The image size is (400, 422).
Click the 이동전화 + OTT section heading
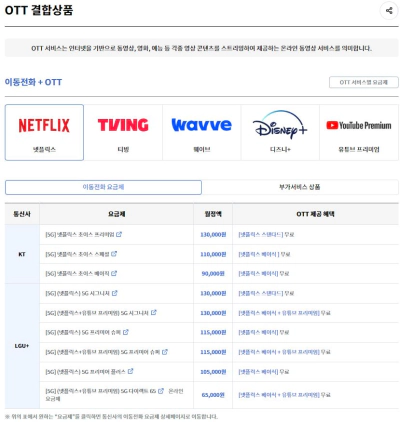(33, 82)
